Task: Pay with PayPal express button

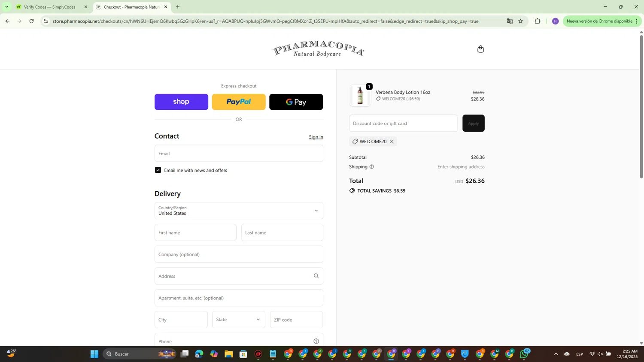Action: click(239, 102)
